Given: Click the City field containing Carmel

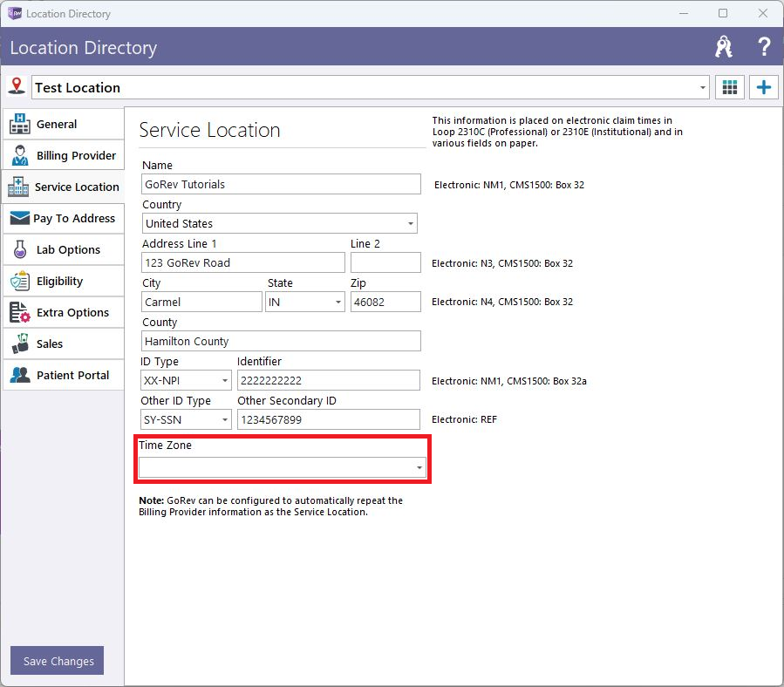Looking at the screenshot, I should point(201,302).
